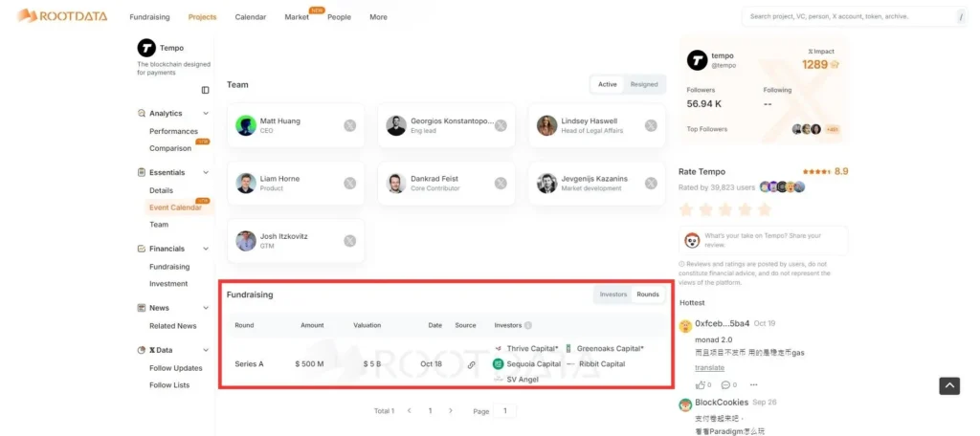This screenshot has width=980, height=436.
Task: Open the Calendar menu item
Action: (250, 17)
